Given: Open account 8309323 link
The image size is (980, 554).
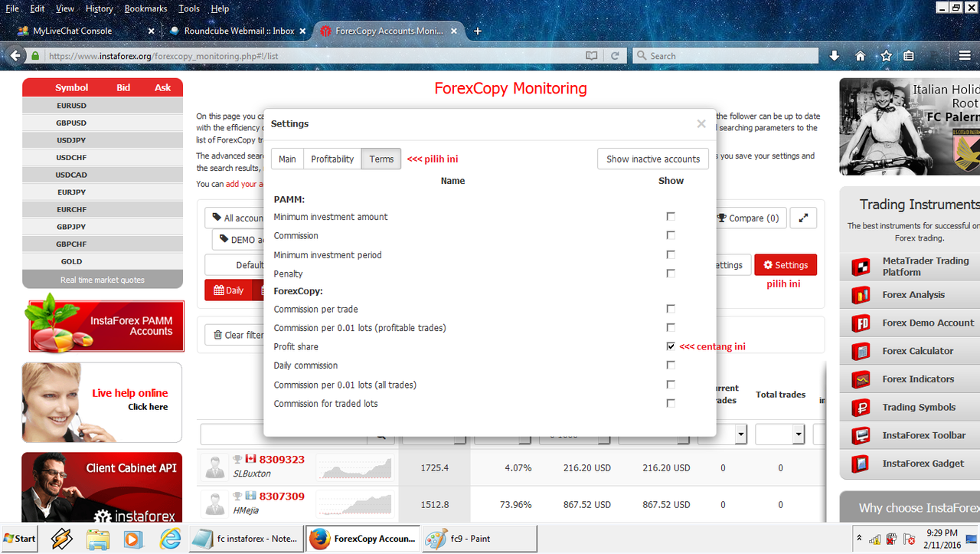Looking at the screenshot, I should pyautogui.click(x=282, y=460).
